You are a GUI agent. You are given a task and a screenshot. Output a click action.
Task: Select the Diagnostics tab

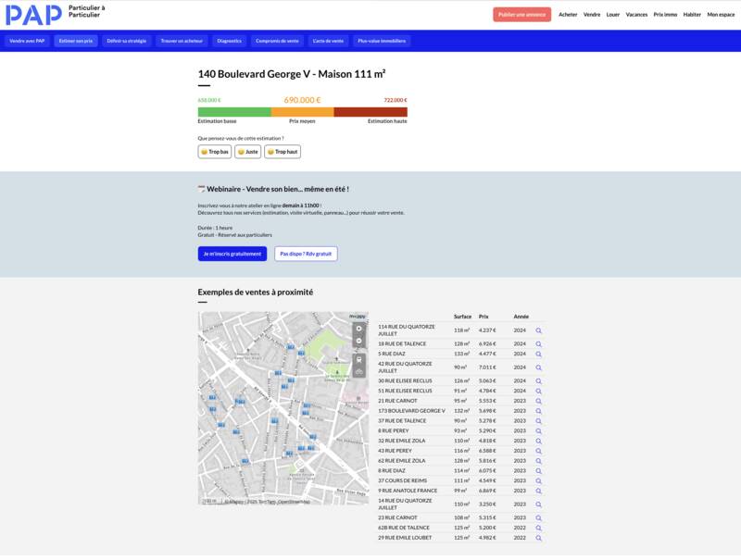pos(229,41)
